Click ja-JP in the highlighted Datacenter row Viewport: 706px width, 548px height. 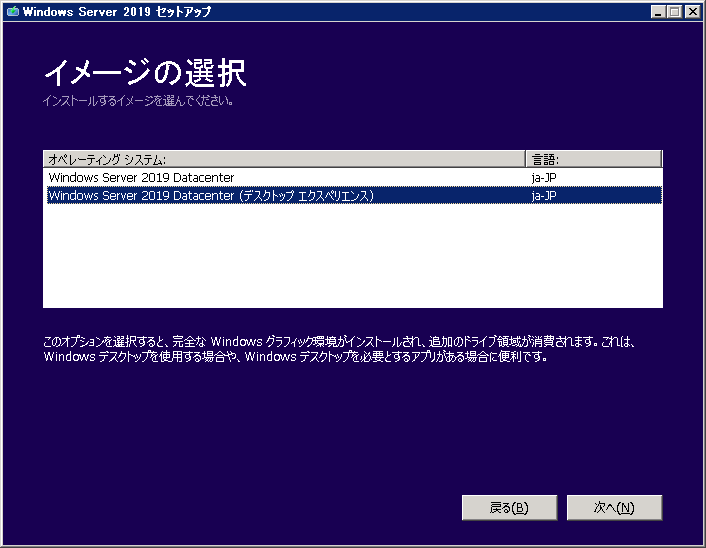pos(543,196)
